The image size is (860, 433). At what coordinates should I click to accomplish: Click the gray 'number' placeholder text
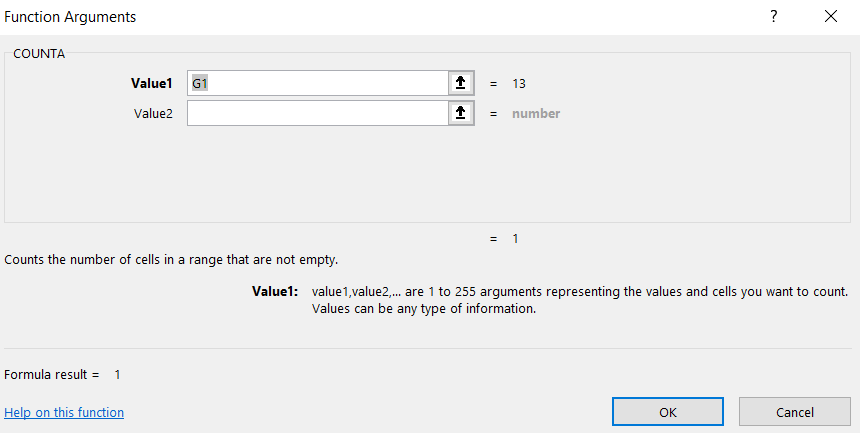(536, 114)
